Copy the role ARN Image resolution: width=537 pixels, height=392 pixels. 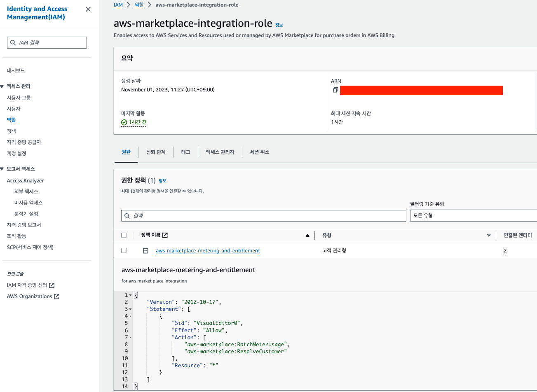coord(335,90)
